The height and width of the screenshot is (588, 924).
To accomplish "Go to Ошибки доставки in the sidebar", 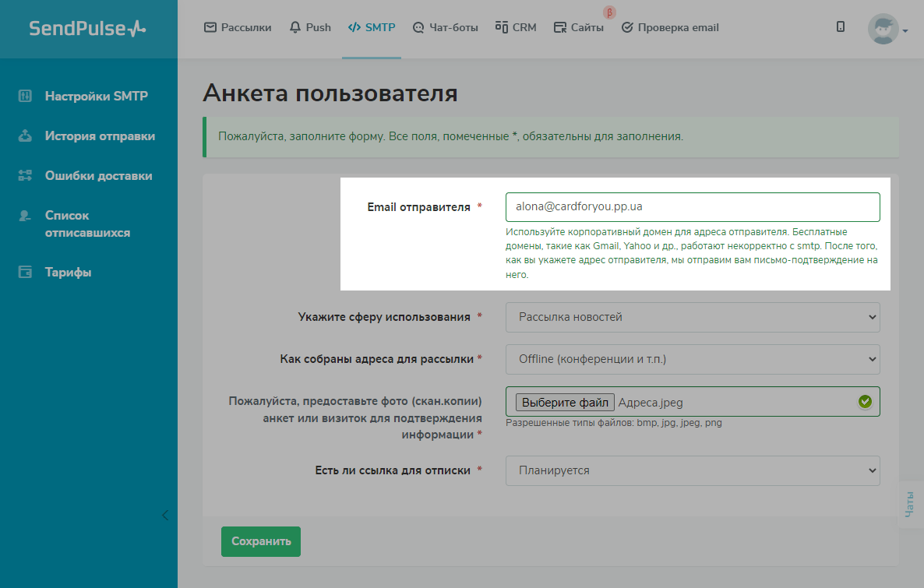I will (98, 175).
